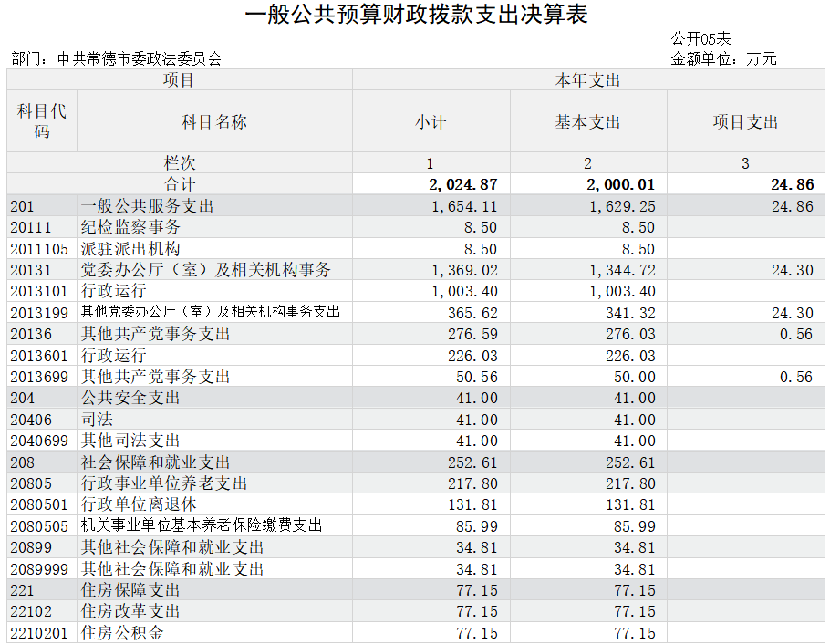Image resolution: width=830 pixels, height=644 pixels.
Task: Click subject code 2013101
Action: (39, 291)
